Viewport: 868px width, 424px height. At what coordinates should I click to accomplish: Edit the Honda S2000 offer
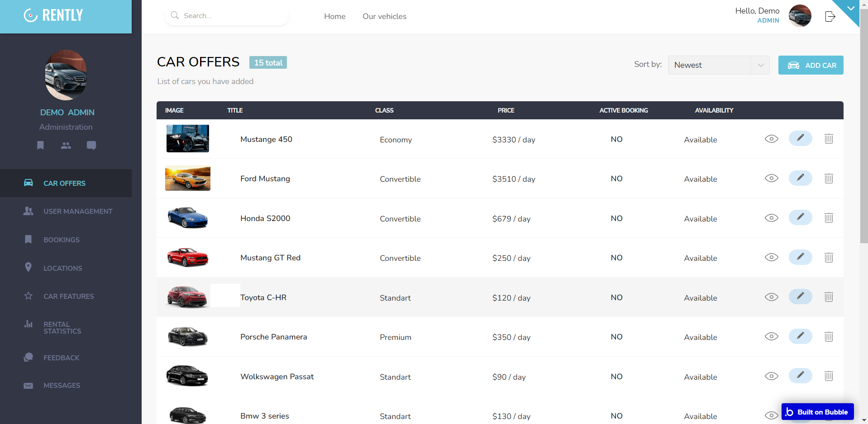pyautogui.click(x=800, y=217)
